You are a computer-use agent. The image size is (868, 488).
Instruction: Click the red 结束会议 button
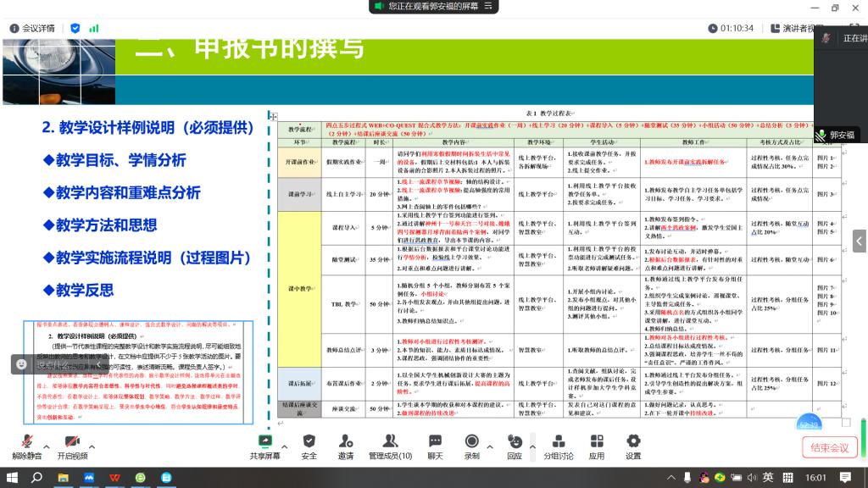829,447
